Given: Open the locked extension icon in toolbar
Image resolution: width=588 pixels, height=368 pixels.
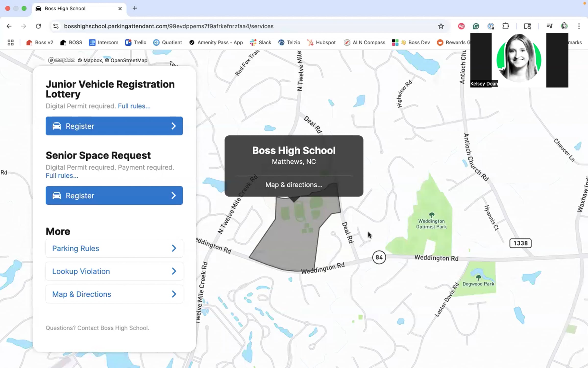Looking at the screenshot, I should (x=491, y=26).
